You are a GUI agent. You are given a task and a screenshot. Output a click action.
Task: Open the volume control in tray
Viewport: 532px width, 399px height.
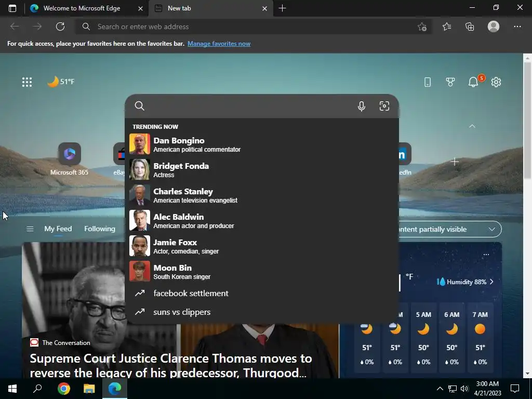(464, 389)
